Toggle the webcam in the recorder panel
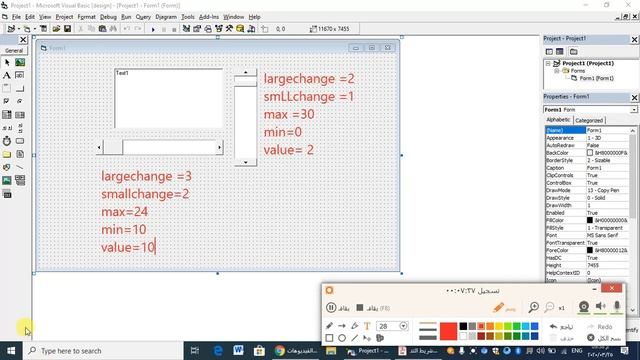The image size is (640, 360). (584, 307)
